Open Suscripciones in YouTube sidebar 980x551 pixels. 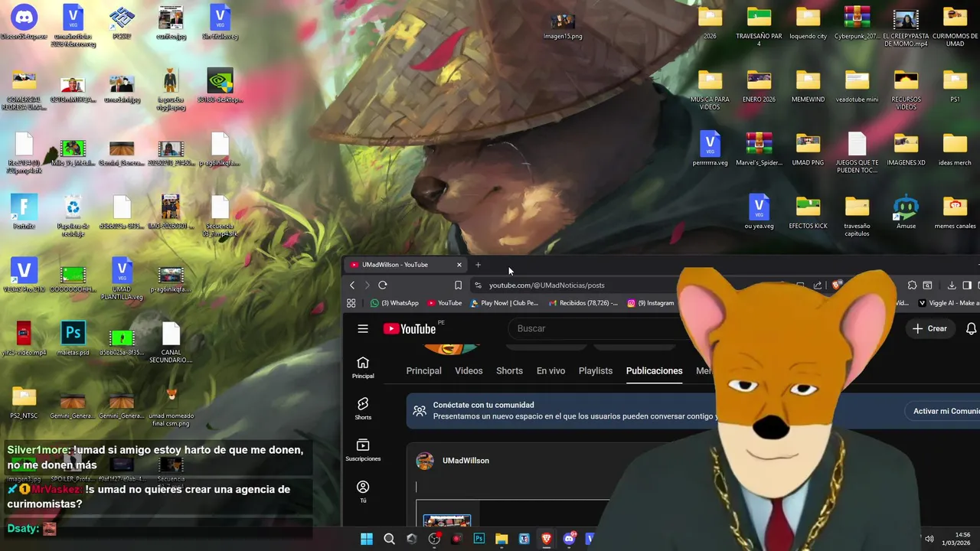pyautogui.click(x=363, y=450)
